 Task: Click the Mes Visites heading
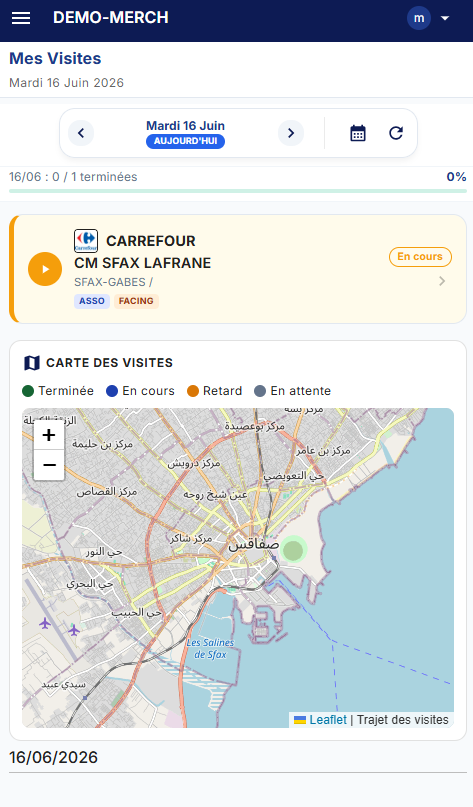[55, 58]
